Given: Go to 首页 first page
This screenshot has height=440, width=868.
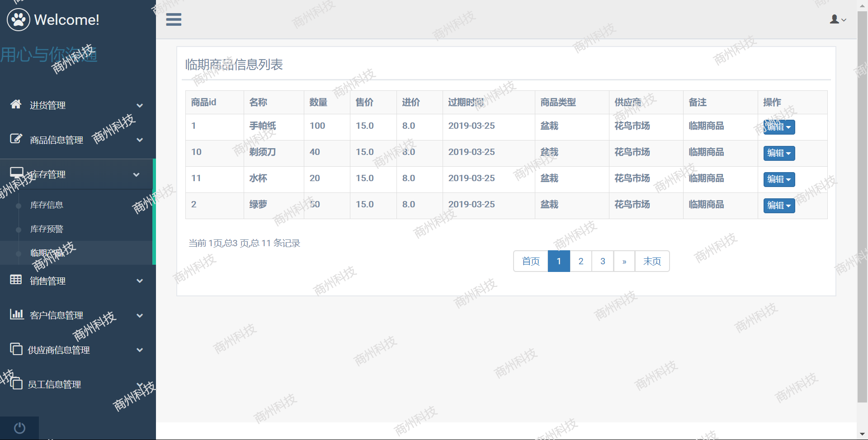Looking at the screenshot, I should (x=531, y=261).
